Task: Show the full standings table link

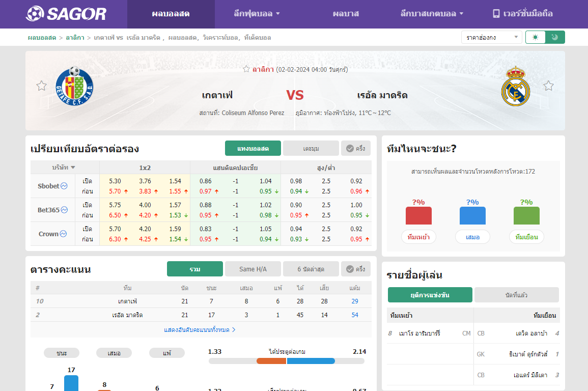Action: [x=200, y=330]
